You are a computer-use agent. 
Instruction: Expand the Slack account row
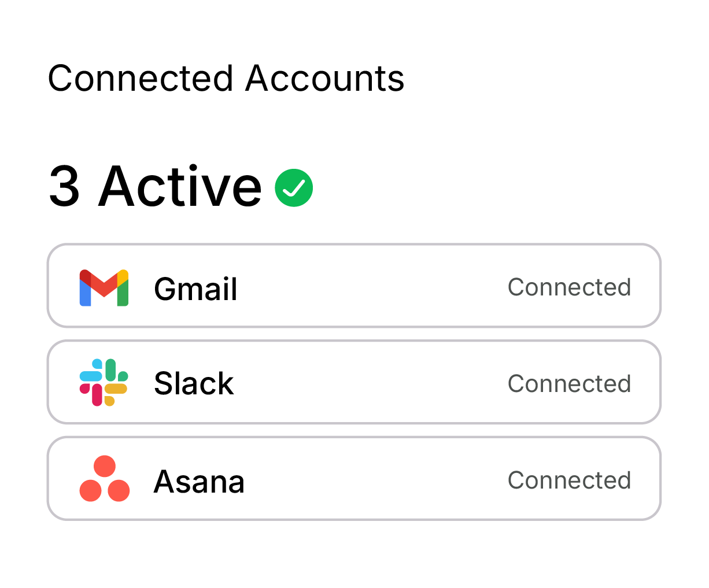pos(354,382)
